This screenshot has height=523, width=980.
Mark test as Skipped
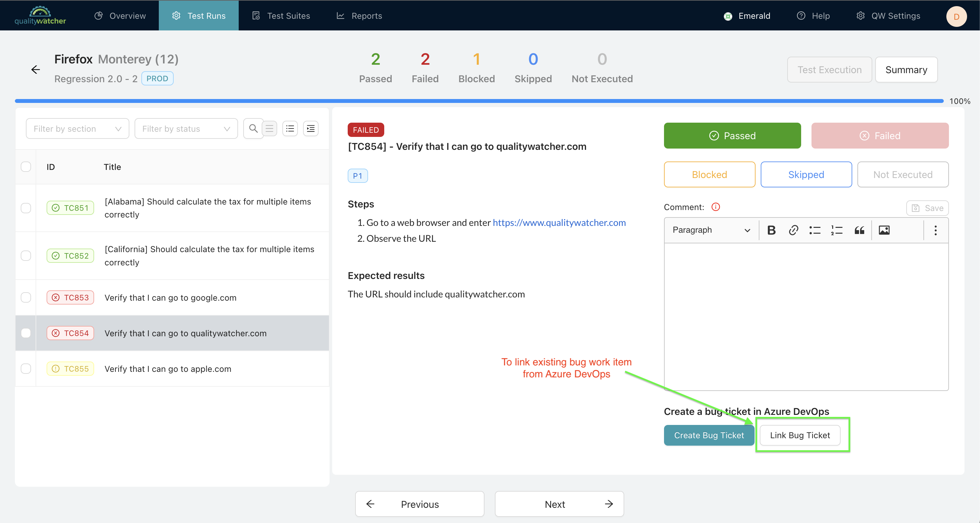pos(806,174)
